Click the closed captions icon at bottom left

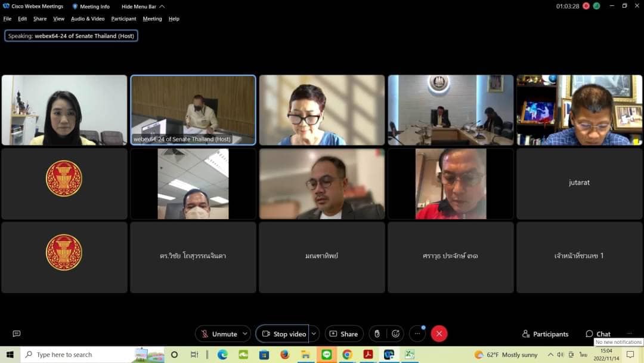(17, 334)
